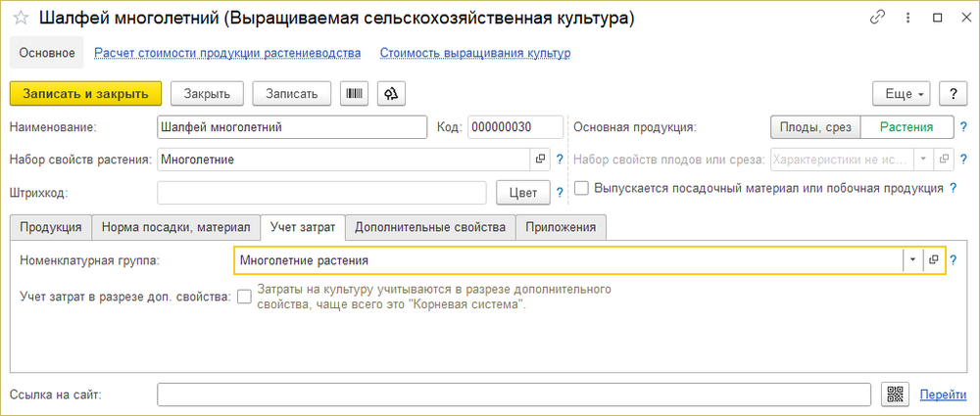This screenshot has width=980, height=416.
Task: Click the plant icon toolbar button
Action: point(392,94)
